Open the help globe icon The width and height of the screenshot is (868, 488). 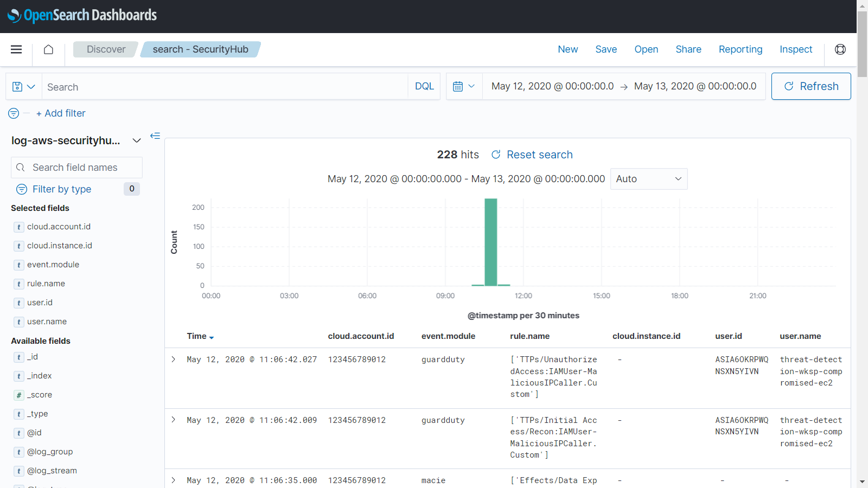(x=840, y=49)
